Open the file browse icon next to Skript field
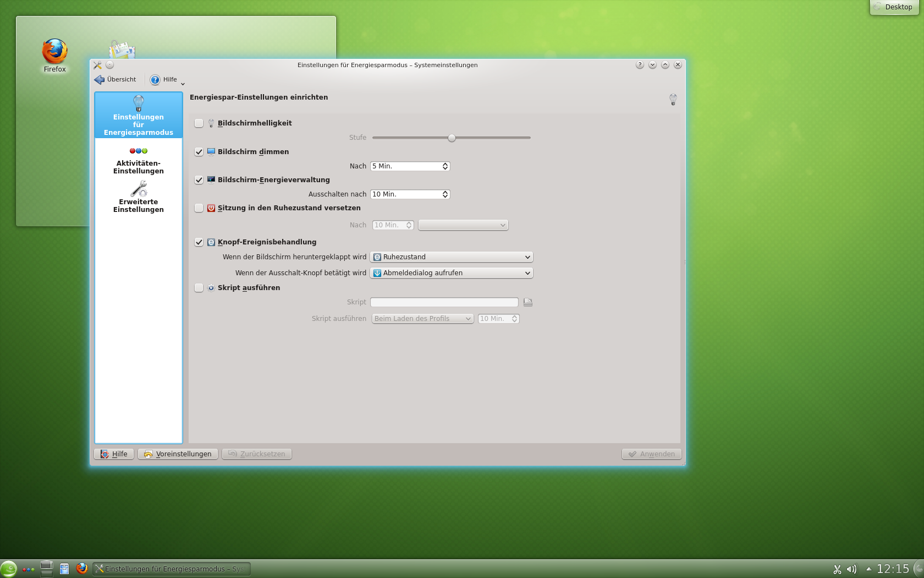The image size is (924, 578). (x=527, y=302)
